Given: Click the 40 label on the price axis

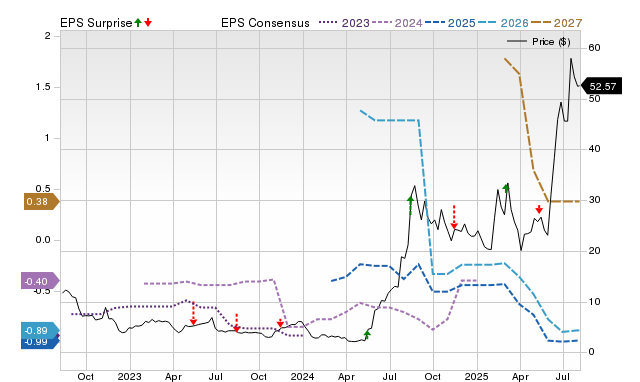Looking at the screenshot, I should [594, 149].
